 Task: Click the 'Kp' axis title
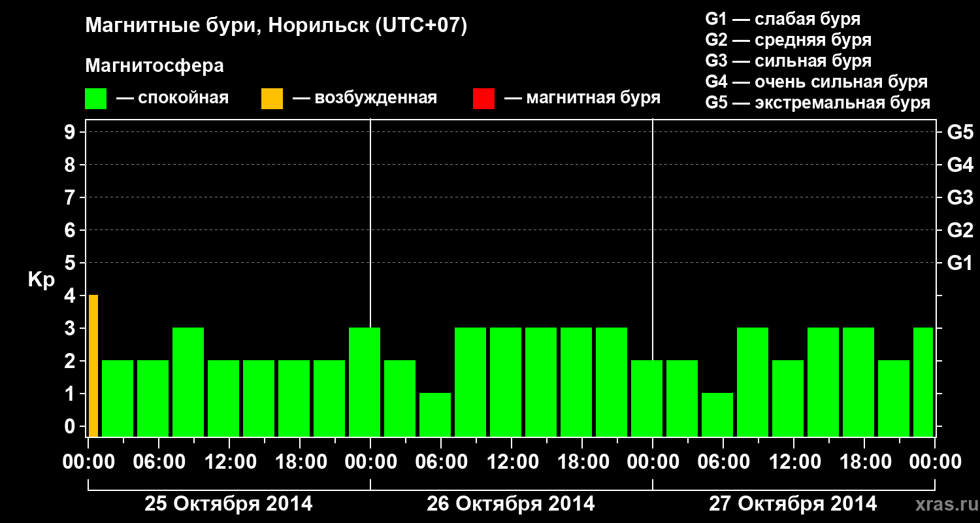click(x=41, y=280)
